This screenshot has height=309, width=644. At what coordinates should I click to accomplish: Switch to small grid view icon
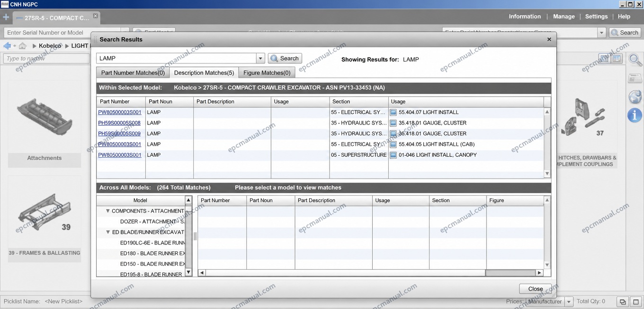click(x=617, y=59)
